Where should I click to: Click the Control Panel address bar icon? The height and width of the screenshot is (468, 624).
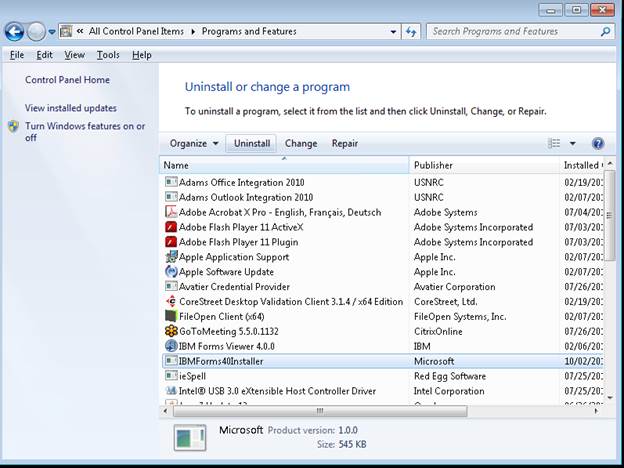point(66,31)
